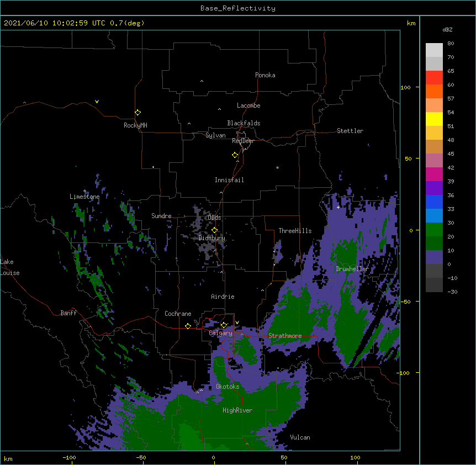Pick the slate purple 0-10 dBZ legend swatch
This screenshot has width=476, height=465.
pyautogui.click(x=434, y=257)
